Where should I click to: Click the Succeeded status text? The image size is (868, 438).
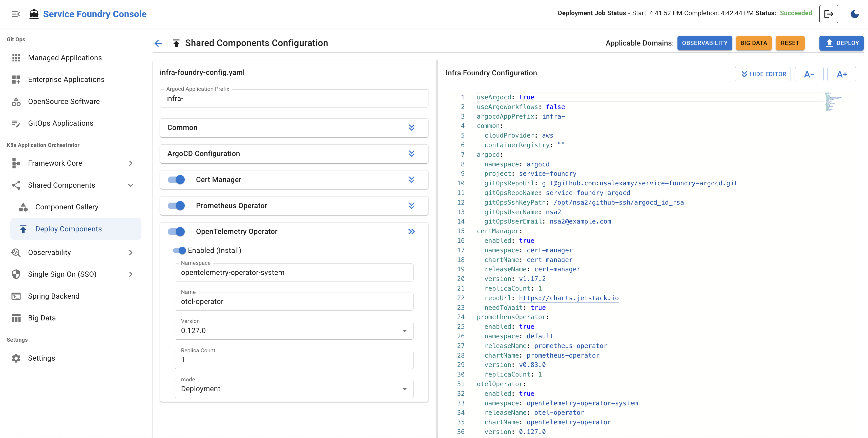(796, 13)
